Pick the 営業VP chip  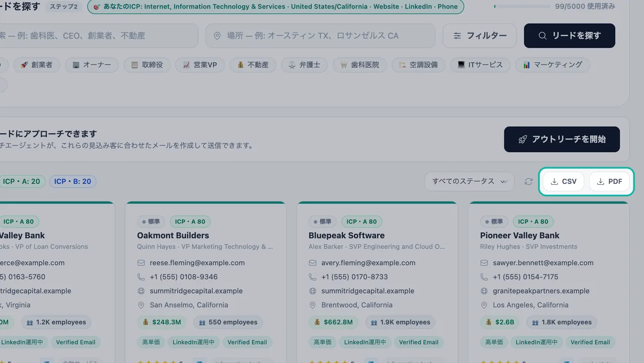pyautogui.click(x=200, y=65)
